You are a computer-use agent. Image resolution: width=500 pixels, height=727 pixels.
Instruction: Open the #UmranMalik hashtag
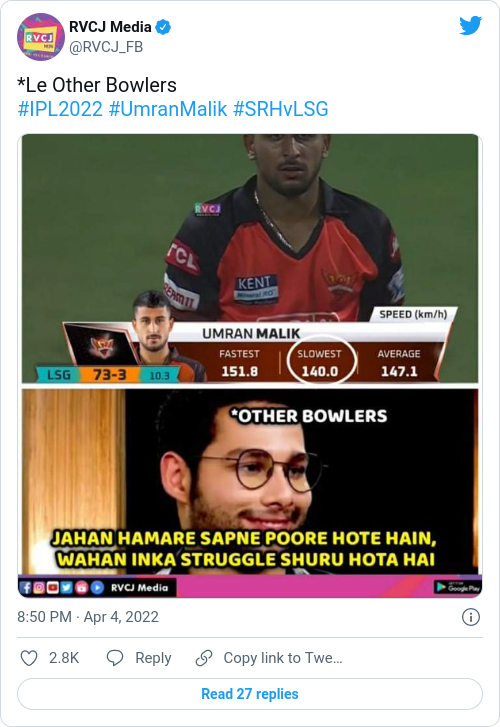[168, 109]
